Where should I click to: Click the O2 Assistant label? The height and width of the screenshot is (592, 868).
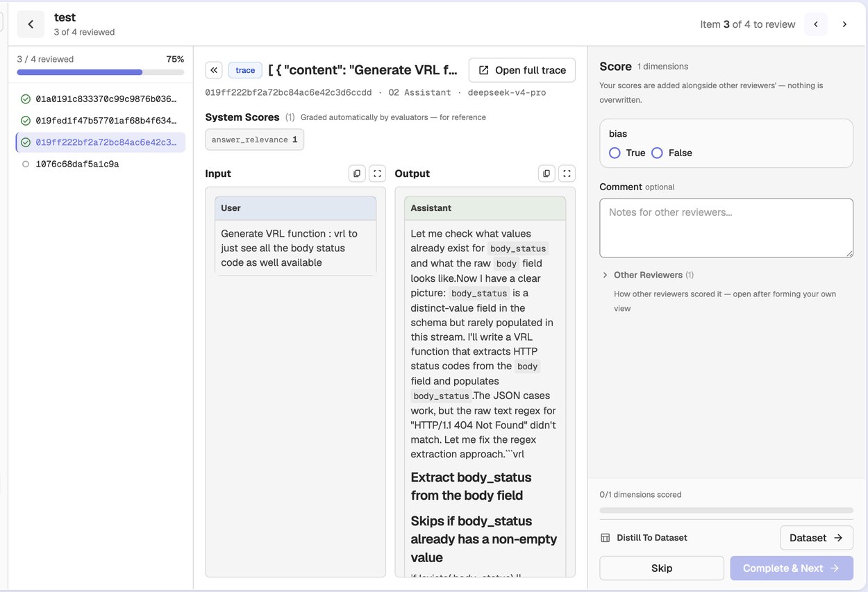point(420,92)
